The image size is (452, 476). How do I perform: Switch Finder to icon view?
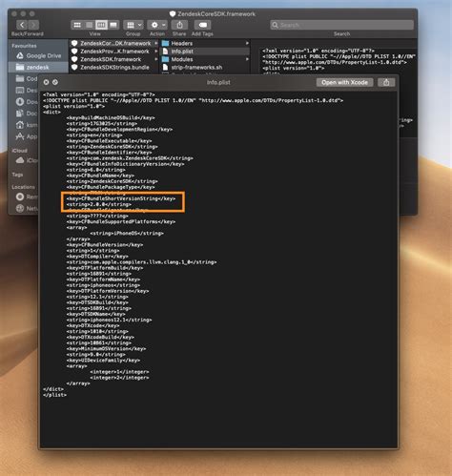tap(77, 25)
